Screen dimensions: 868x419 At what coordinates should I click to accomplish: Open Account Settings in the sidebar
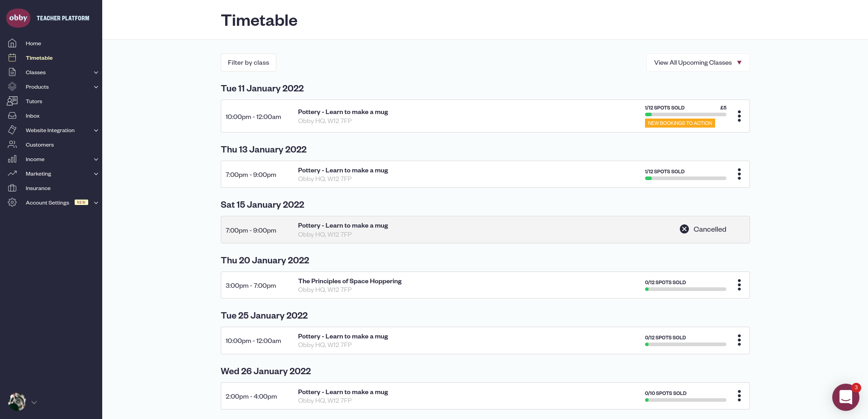pos(47,203)
